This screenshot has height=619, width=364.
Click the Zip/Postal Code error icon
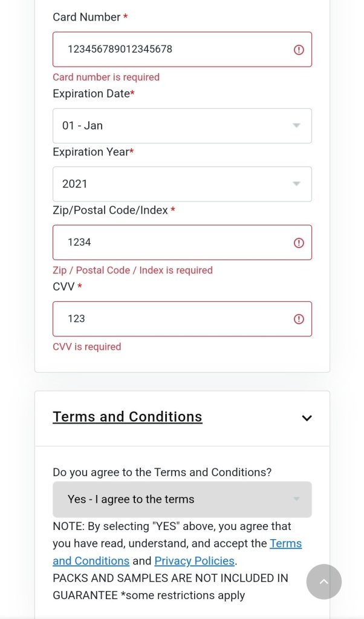(x=299, y=243)
